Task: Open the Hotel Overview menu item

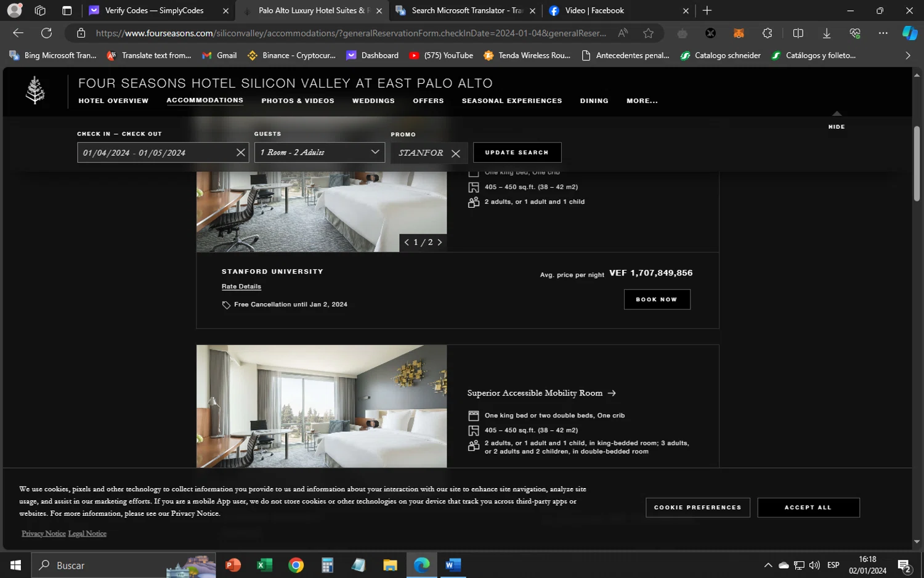Action: click(113, 101)
